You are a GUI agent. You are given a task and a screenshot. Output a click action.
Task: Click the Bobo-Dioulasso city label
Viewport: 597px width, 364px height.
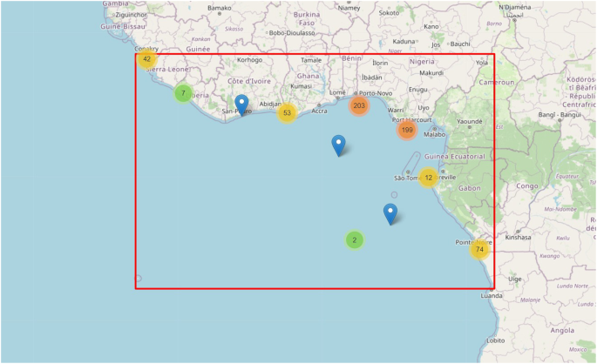tap(292, 33)
